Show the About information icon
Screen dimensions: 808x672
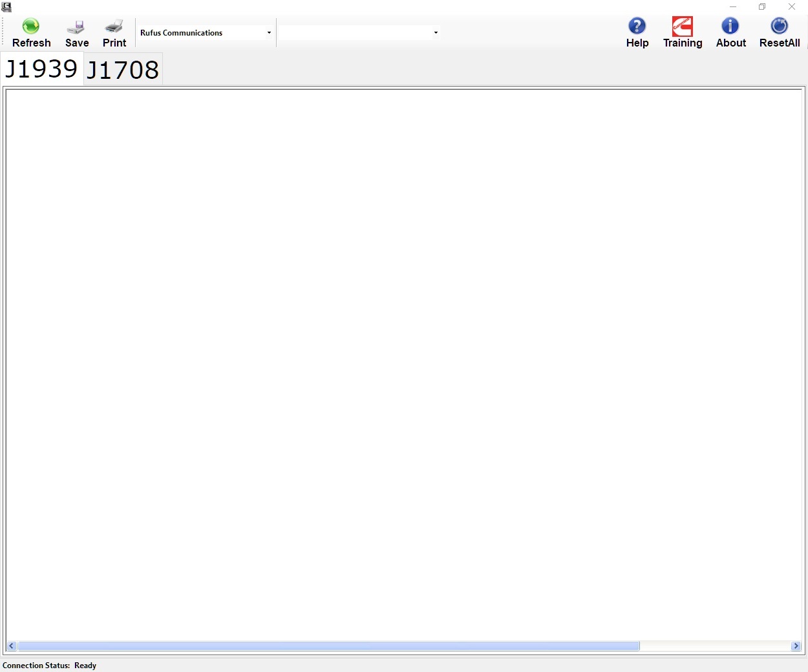coord(730,26)
